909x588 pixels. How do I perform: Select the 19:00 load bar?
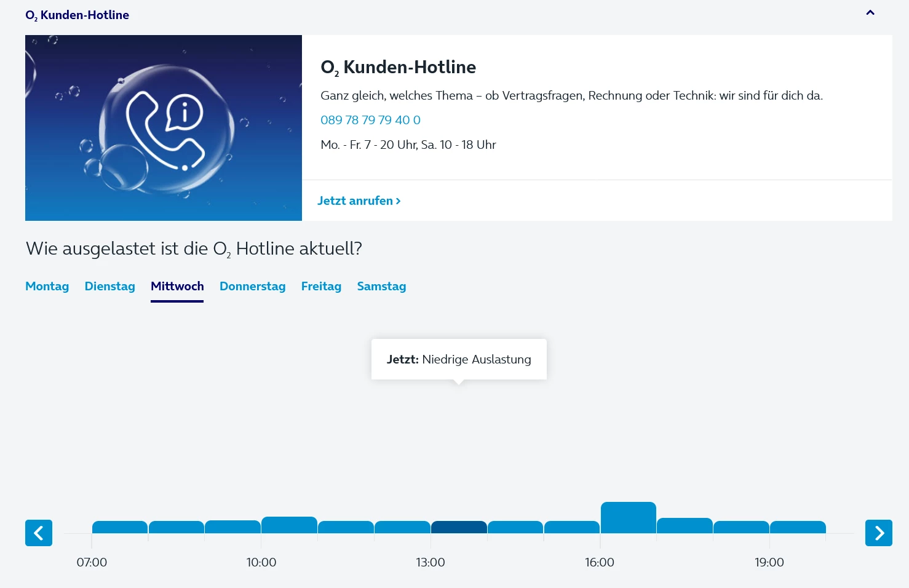798,527
